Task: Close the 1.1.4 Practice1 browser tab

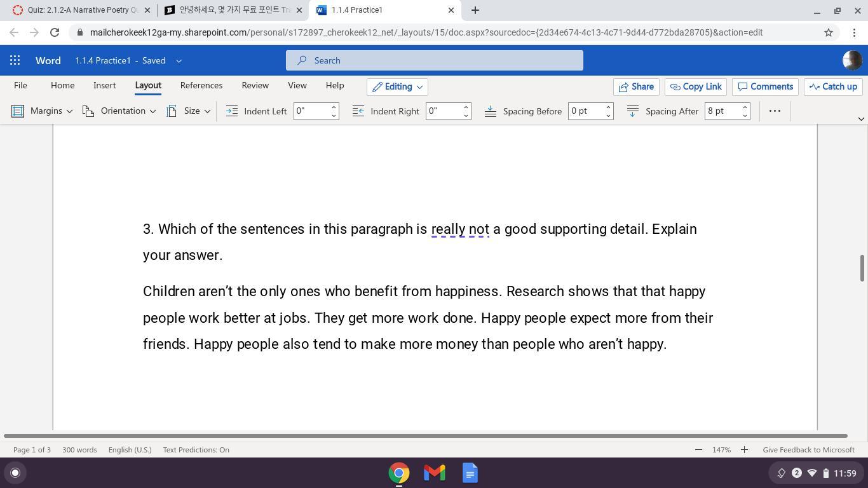Action: [x=451, y=10]
